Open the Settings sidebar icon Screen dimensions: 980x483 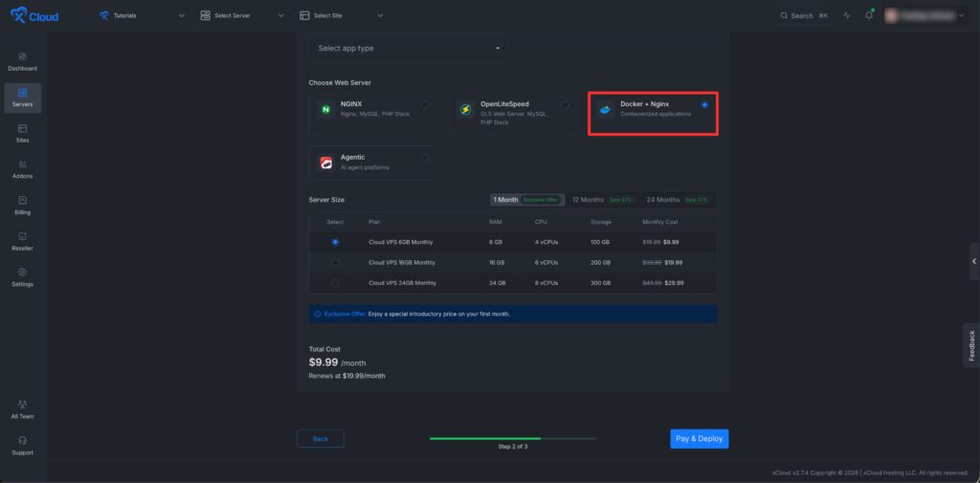23,273
